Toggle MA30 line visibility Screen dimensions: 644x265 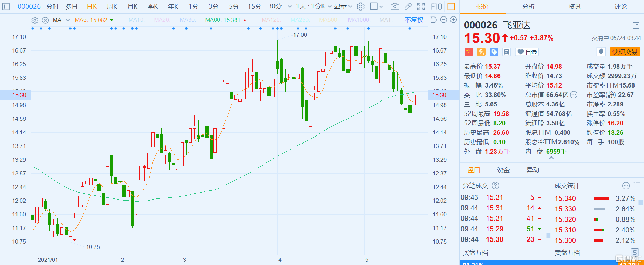(188, 20)
